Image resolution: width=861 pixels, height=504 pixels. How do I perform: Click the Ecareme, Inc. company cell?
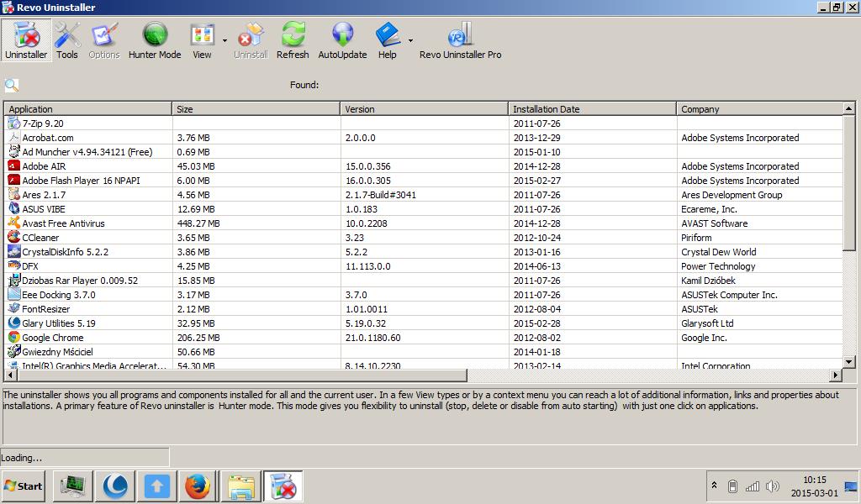[x=709, y=209]
